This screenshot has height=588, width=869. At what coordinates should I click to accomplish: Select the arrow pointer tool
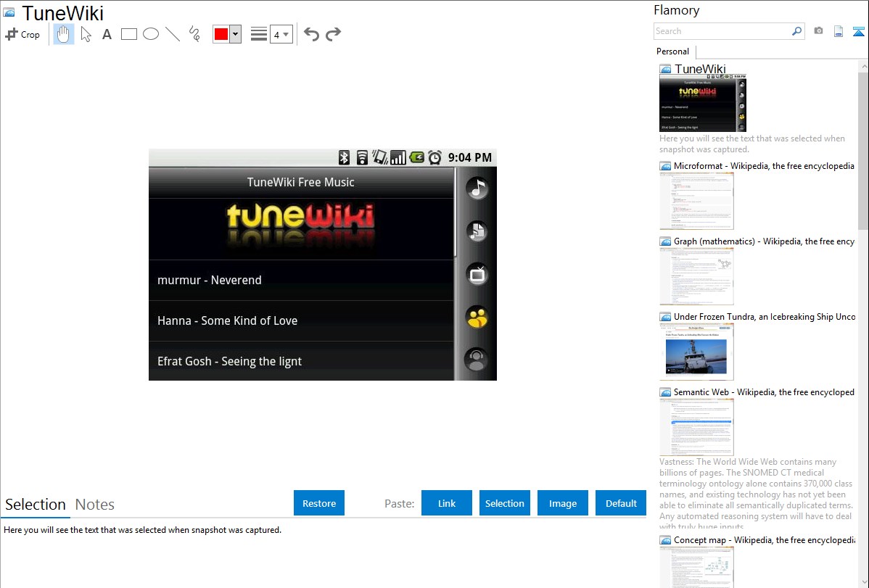point(86,34)
